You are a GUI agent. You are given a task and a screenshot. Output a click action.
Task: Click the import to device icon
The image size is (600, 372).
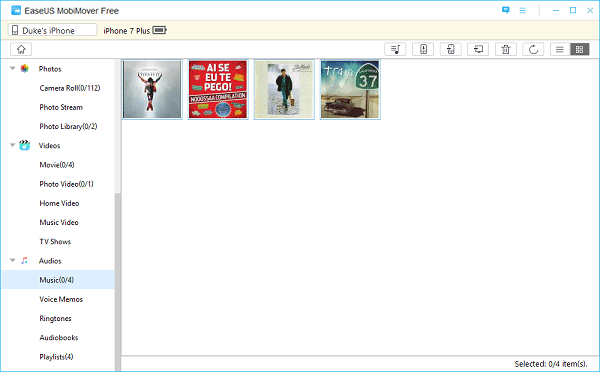tap(423, 49)
